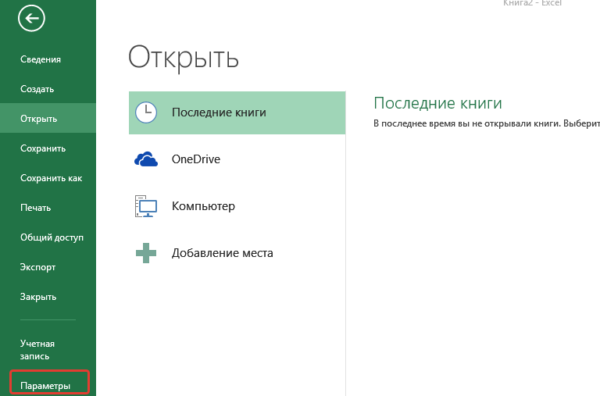This screenshot has width=600, height=396.
Task: Click the Последние книги green heading
Action: (438, 103)
